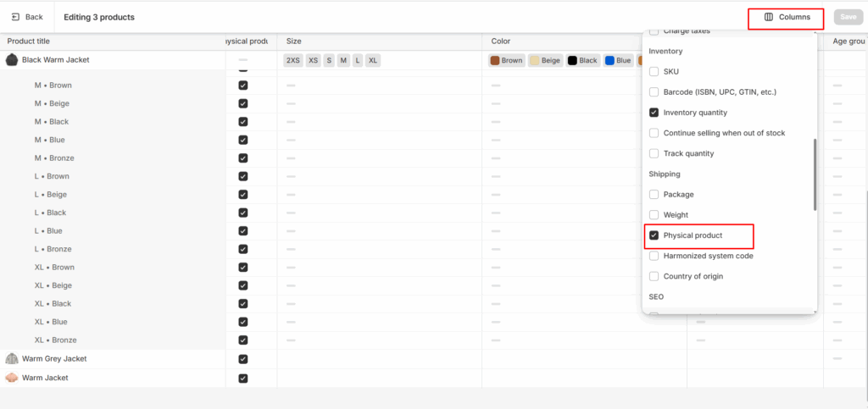Select the Brown color swatch tag
Viewport: 868px width, 409px height.
[x=506, y=61]
